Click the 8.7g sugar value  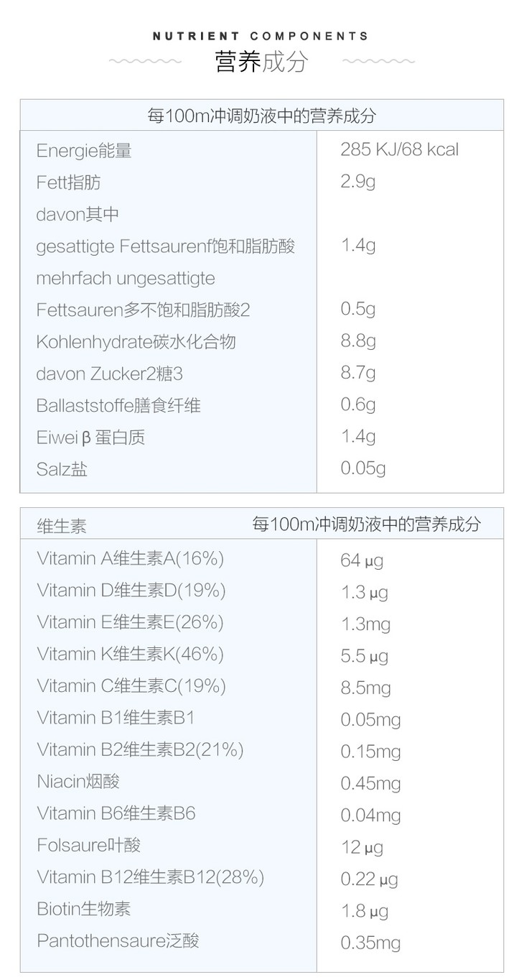(358, 373)
